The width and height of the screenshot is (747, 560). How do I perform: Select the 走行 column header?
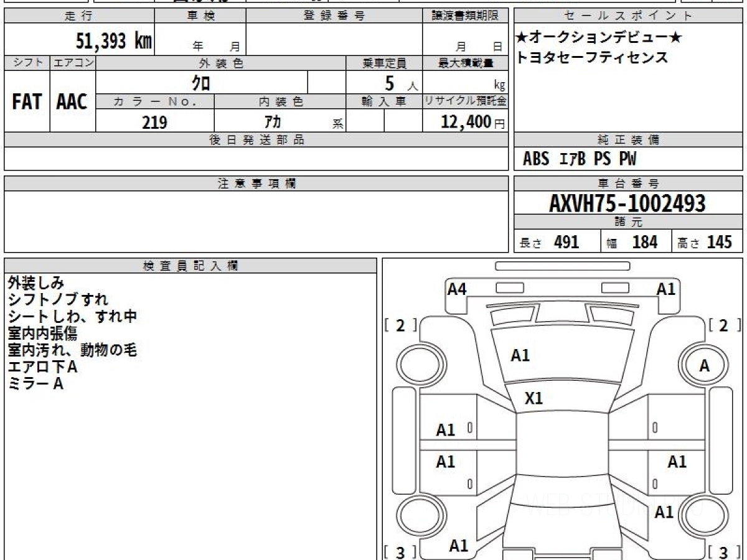(78, 16)
